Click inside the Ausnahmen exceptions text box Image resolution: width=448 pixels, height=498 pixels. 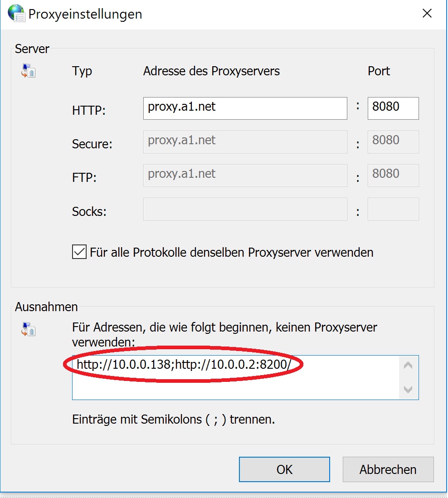(x=235, y=378)
